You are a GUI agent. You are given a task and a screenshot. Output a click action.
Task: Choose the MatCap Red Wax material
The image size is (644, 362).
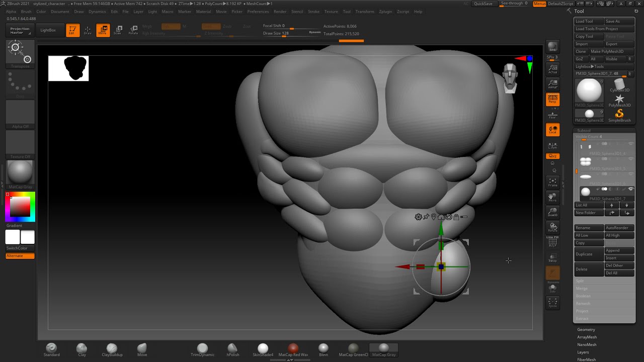click(293, 350)
